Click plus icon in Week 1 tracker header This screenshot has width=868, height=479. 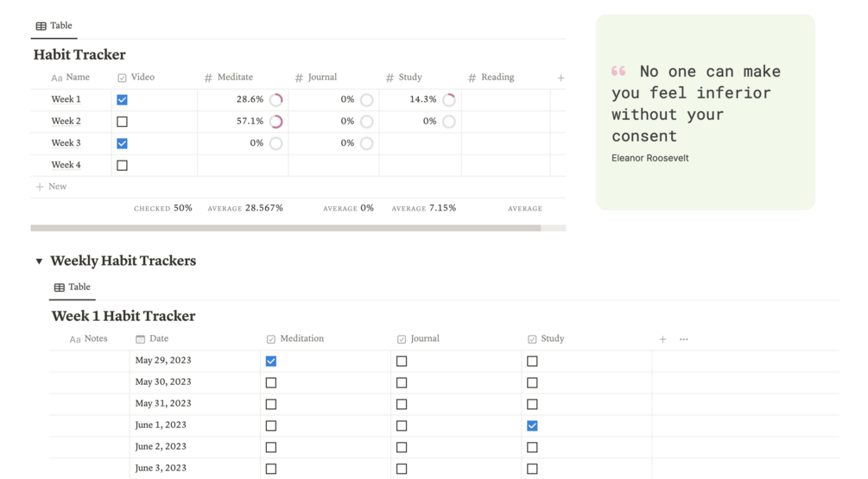tap(662, 339)
